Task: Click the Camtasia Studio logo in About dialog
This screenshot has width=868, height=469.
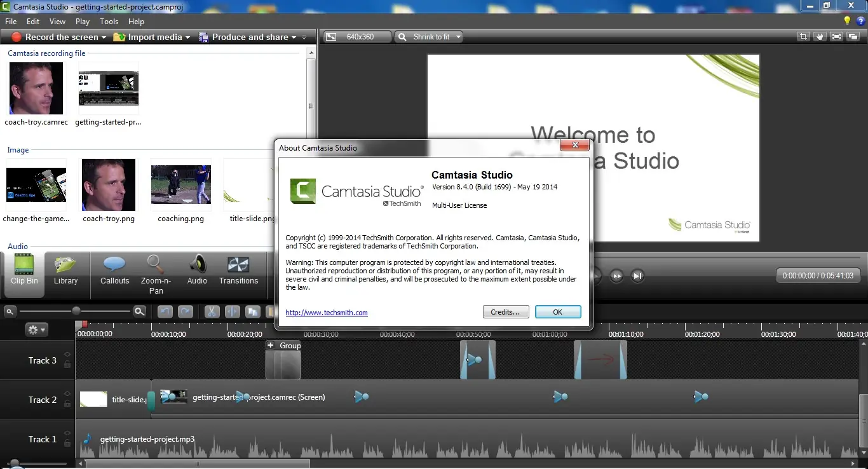Action: pyautogui.click(x=356, y=192)
